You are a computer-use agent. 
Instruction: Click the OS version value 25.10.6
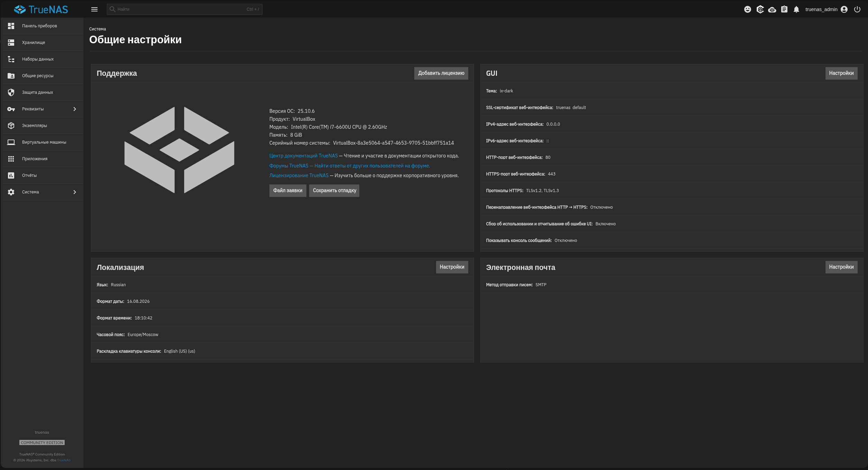tap(306, 111)
